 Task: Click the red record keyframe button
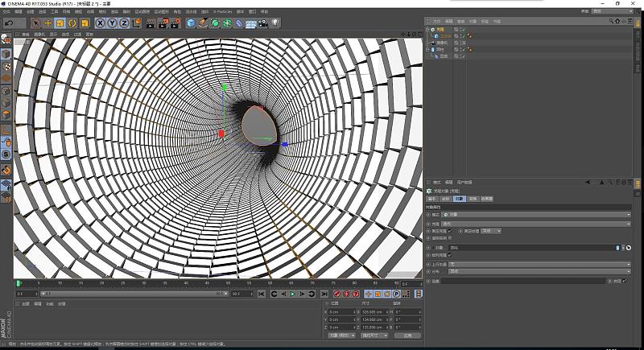tap(336, 294)
